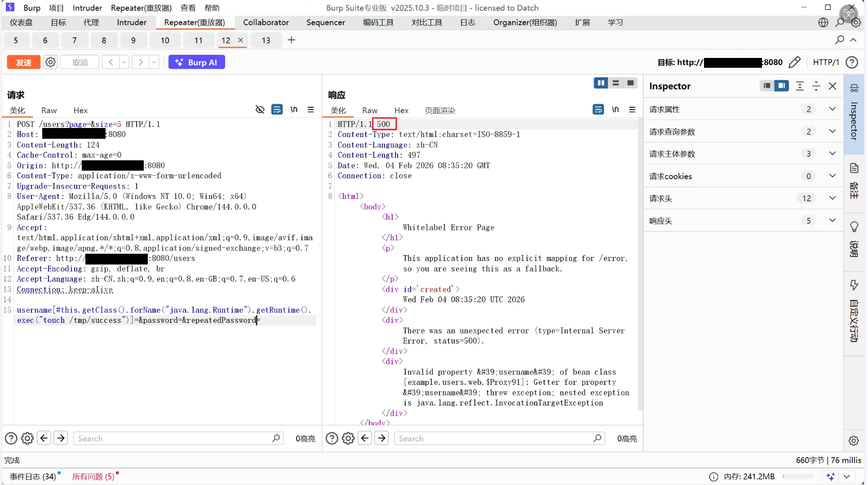
Task: Collapse all Inspector sections icon
Action: pyautogui.click(x=816, y=86)
